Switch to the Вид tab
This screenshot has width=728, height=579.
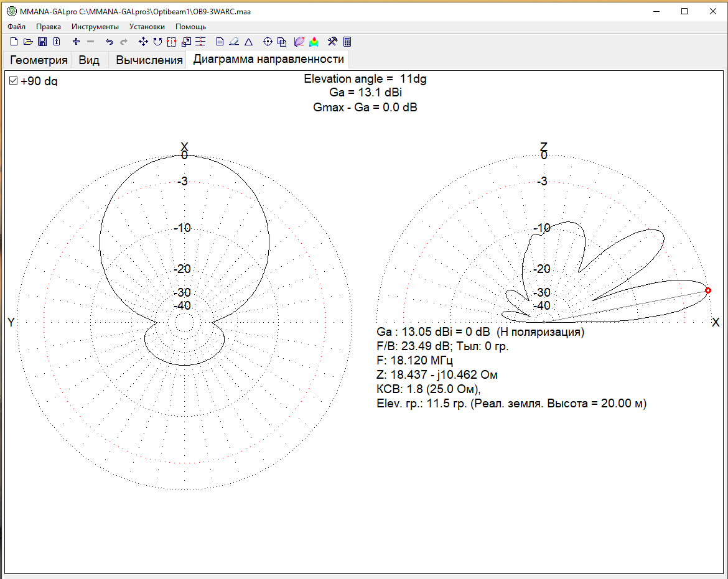coord(89,60)
